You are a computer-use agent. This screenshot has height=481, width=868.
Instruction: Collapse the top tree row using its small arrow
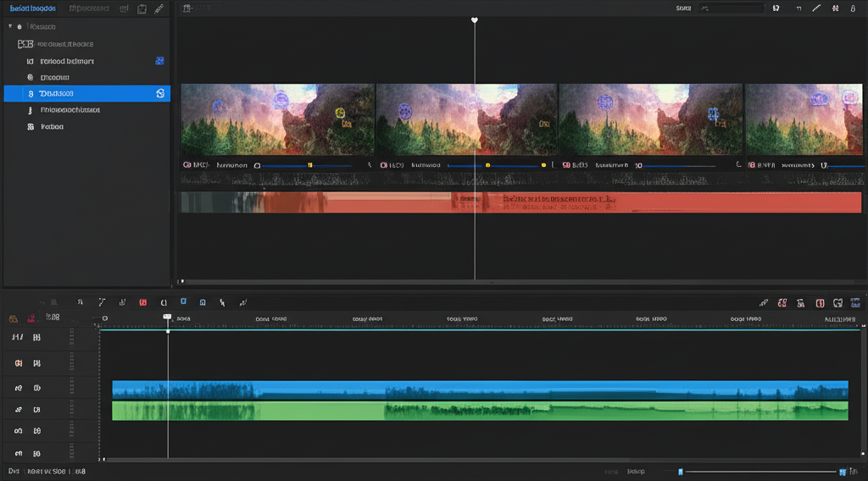[10, 26]
